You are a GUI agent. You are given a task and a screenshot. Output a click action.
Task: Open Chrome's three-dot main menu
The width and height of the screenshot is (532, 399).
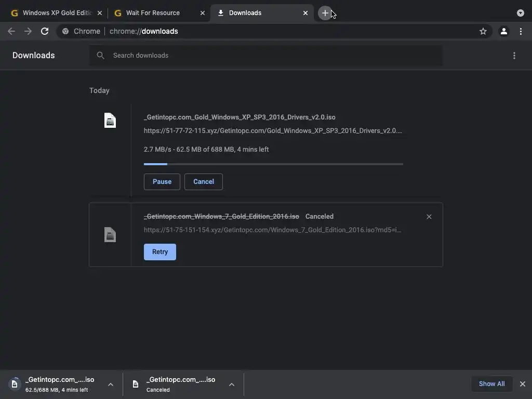click(x=521, y=31)
